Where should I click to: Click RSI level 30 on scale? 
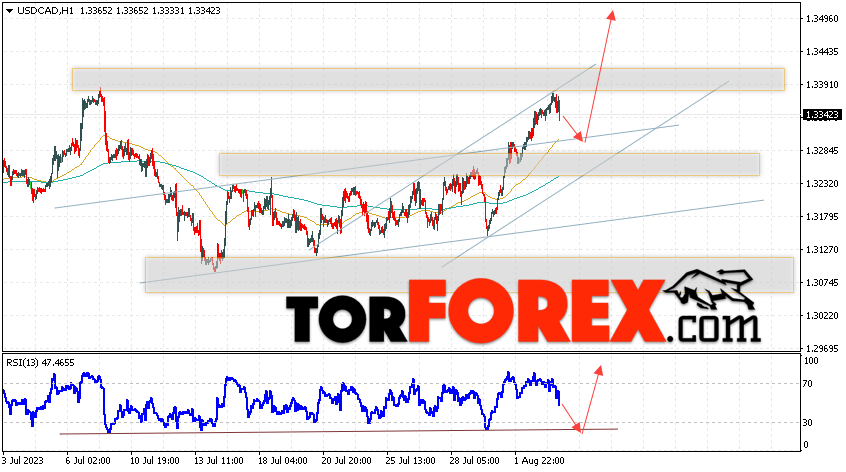[x=808, y=423]
